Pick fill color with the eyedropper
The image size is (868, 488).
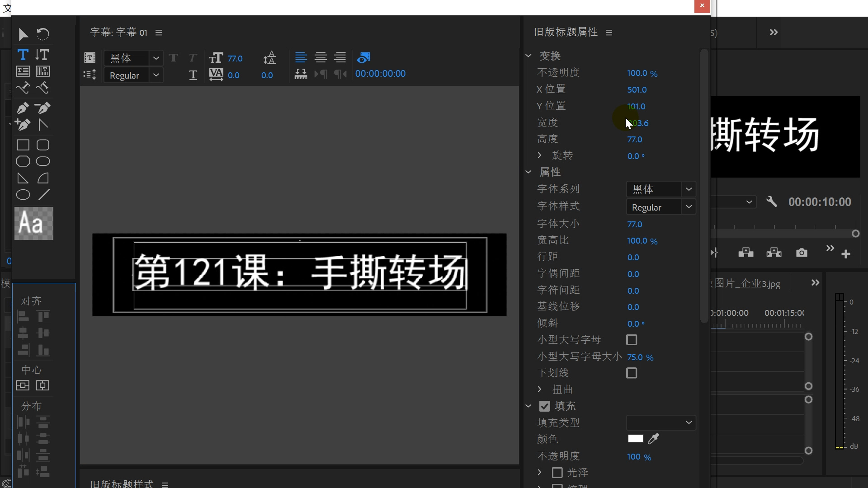coord(654,438)
